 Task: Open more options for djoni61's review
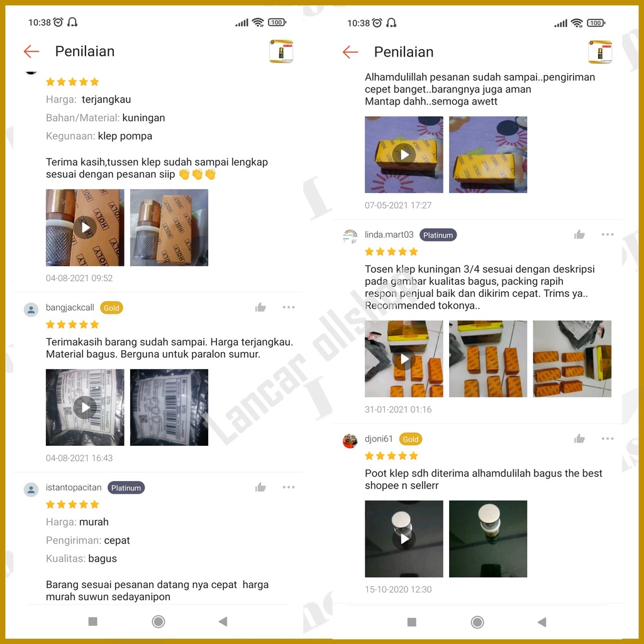click(608, 438)
